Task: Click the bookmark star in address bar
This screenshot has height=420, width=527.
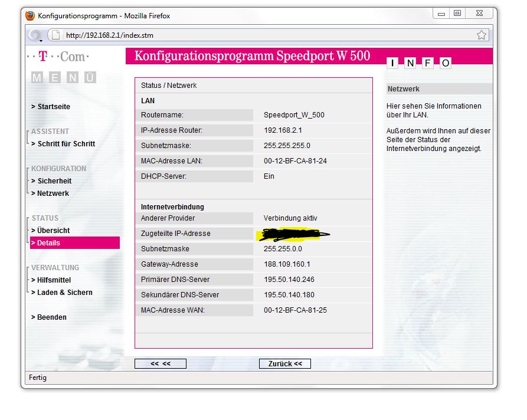Action: tap(482, 35)
